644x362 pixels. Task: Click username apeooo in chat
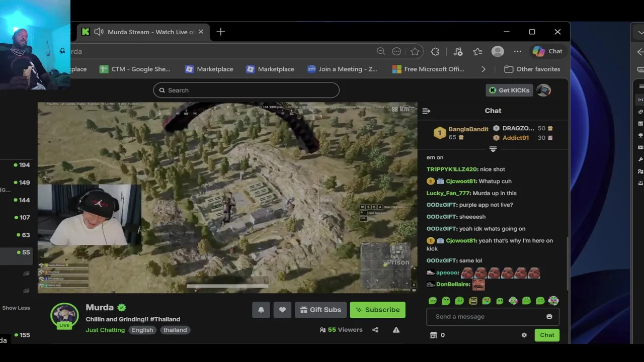tap(447, 273)
